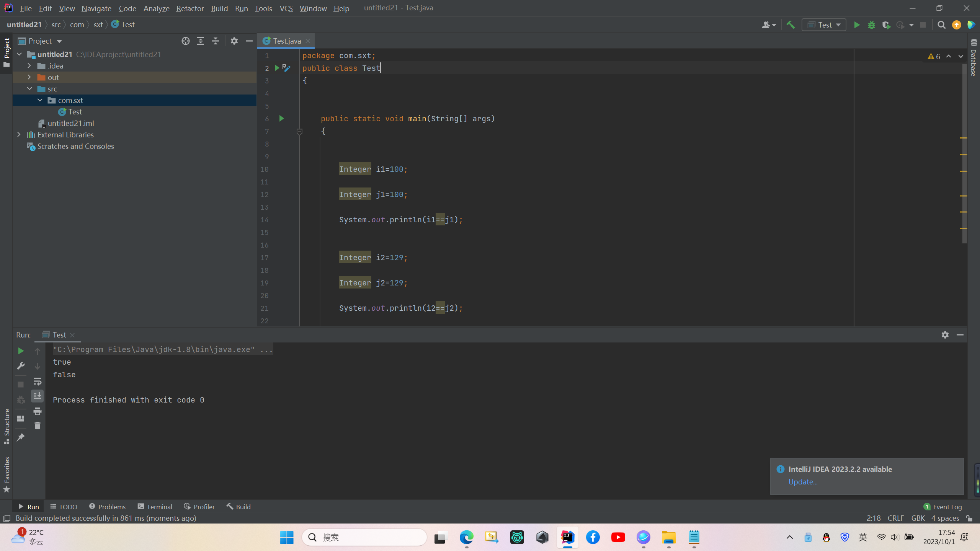Click the Debug bug icon in toolbar

[x=872, y=25]
